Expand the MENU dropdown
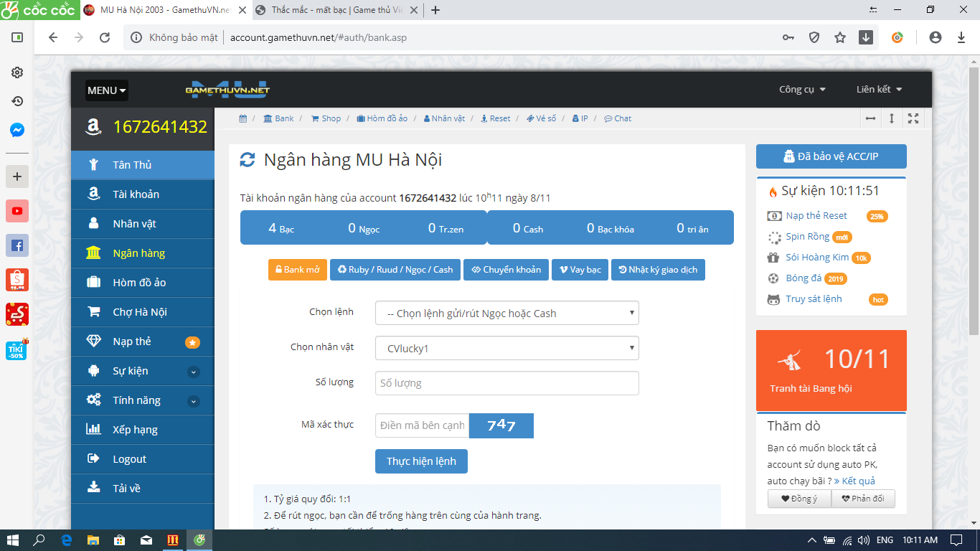Viewport: 980px width, 551px height. (x=106, y=90)
